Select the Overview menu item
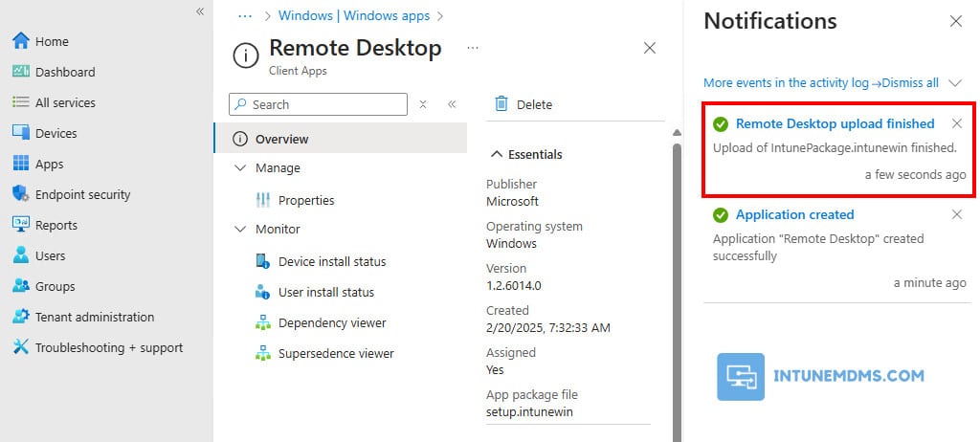 pyautogui.click(x=341, y=139)
